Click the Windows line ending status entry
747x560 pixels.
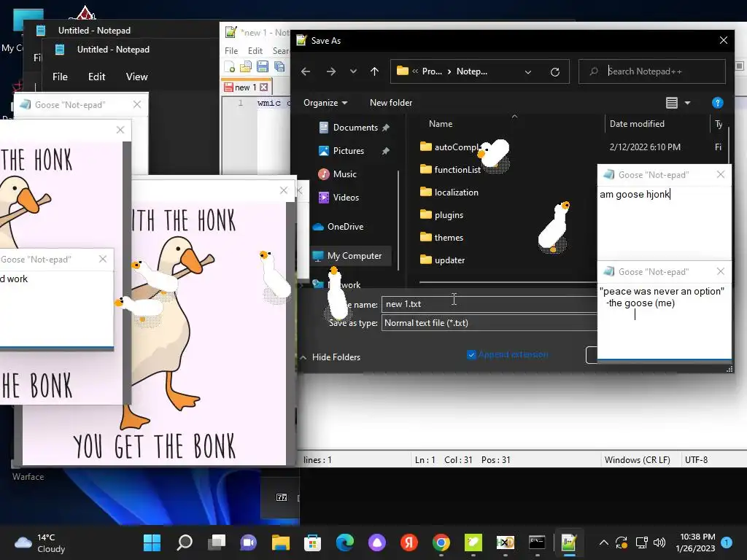point(637,460)
